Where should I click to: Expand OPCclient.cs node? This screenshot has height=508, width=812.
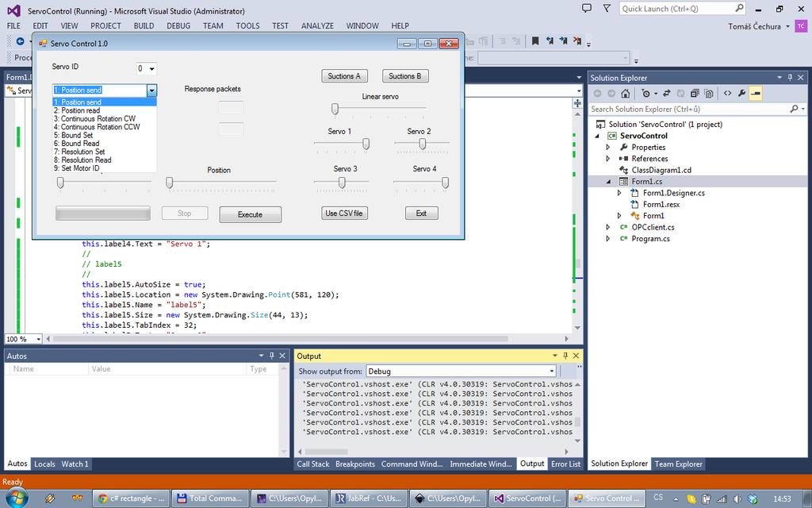(x=608, y=227)
